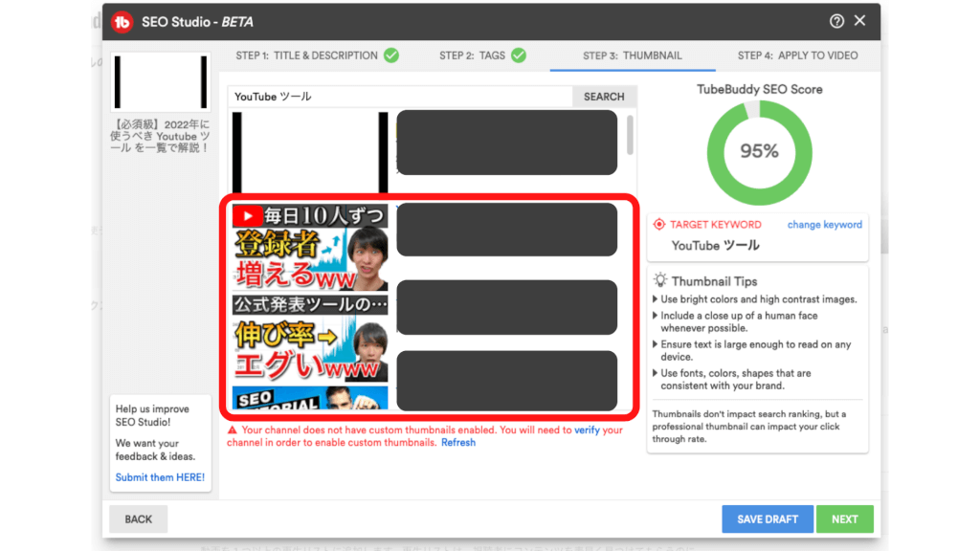
Task: Switch to Step 2: Tags tab
Action: pyautogui.click(x=472, y=55)
